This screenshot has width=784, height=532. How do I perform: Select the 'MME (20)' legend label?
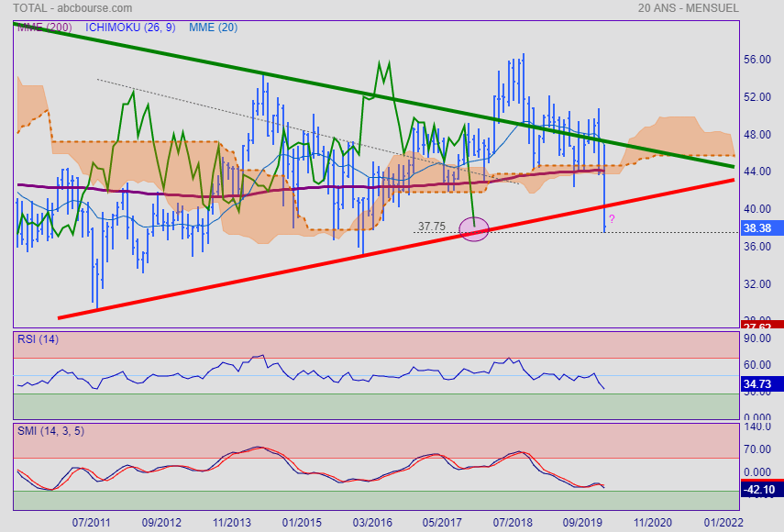coord(213,28)
